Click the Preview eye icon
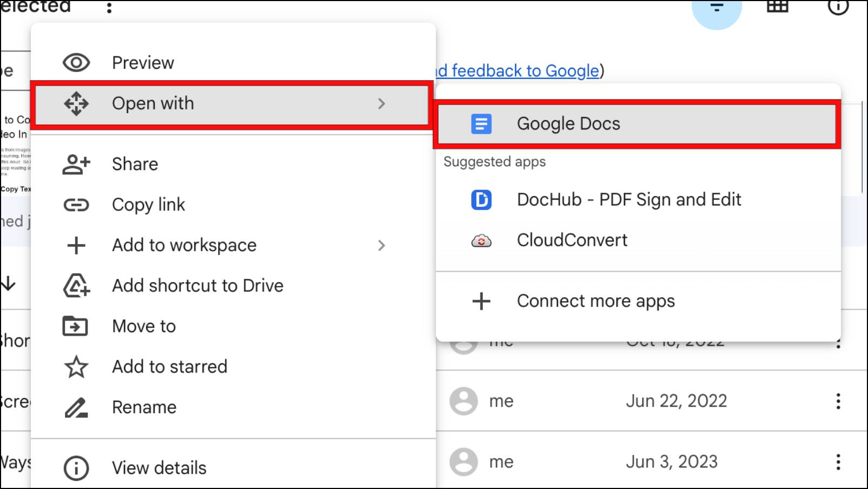This screenshot has width=868, height=489. (x=76, y=63)
